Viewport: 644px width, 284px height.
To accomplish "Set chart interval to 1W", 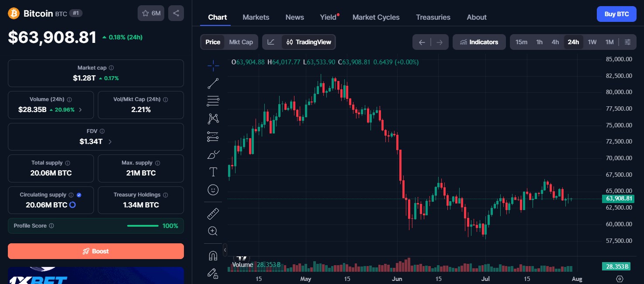I will coord(592,42).
